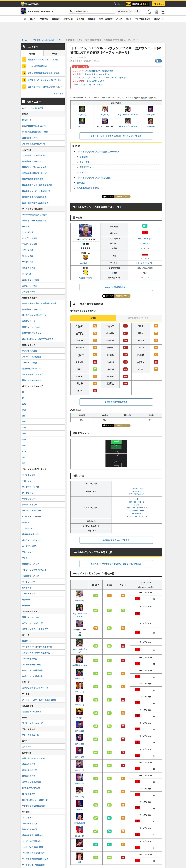
Task: Open the TP(05/28) player thumbnail
Action: click(82, 109)
